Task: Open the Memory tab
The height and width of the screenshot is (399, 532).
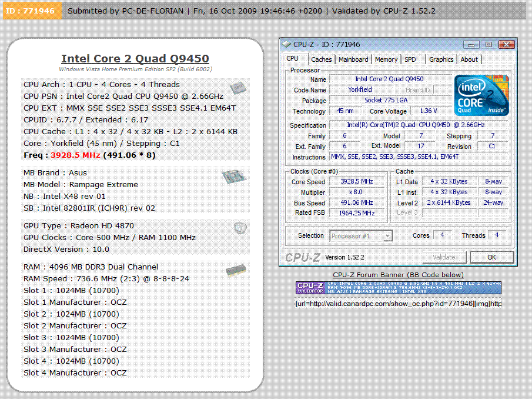Action: (x=386, y=59)
